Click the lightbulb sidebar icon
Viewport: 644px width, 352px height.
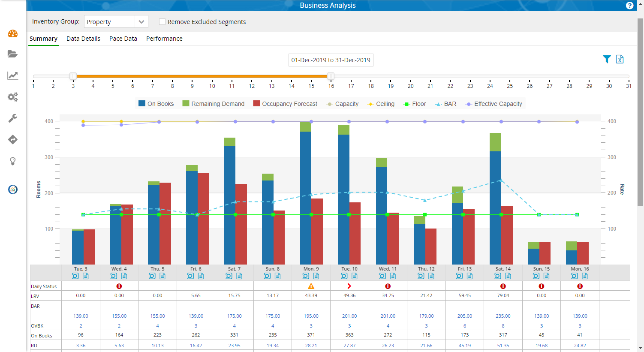pyautogui.click(x=13, y=161)
